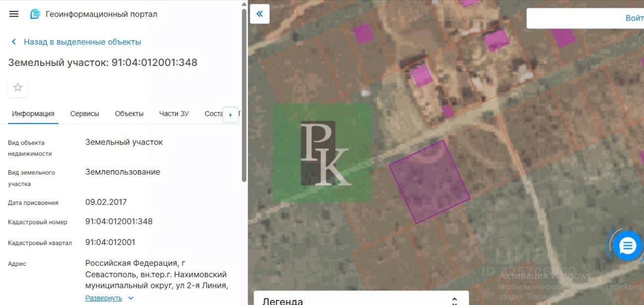Show more tabs with right arrow
The image size is (644, 305).
pos(230,115)
